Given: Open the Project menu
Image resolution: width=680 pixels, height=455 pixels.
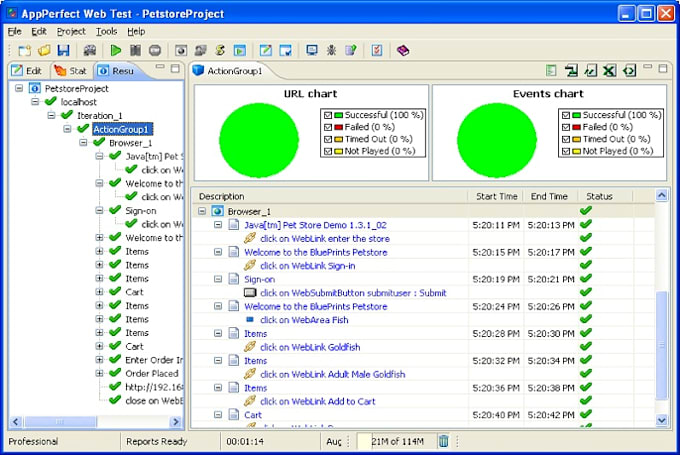Looking at the screenshot, I should point(71,31).
